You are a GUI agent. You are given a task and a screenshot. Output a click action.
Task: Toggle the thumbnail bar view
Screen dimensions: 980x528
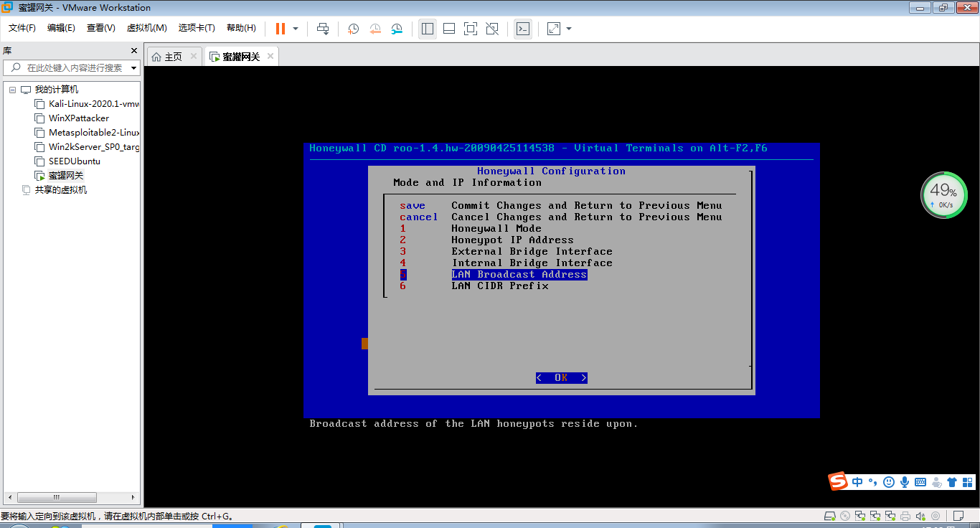pyautogui.click(x=449, y=29)
